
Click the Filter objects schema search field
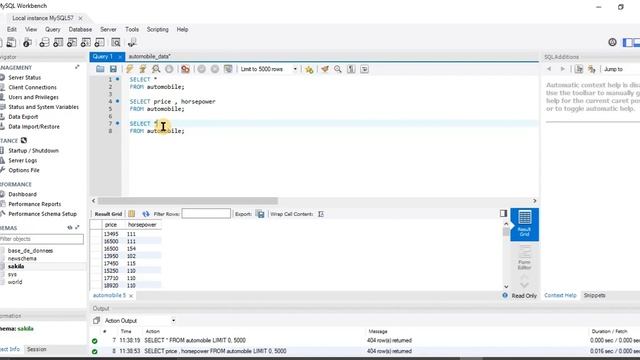41,239
